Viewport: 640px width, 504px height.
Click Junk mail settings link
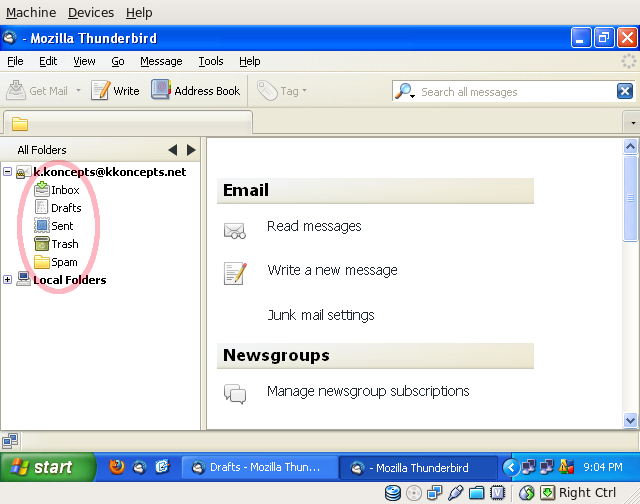coord(320,315)
